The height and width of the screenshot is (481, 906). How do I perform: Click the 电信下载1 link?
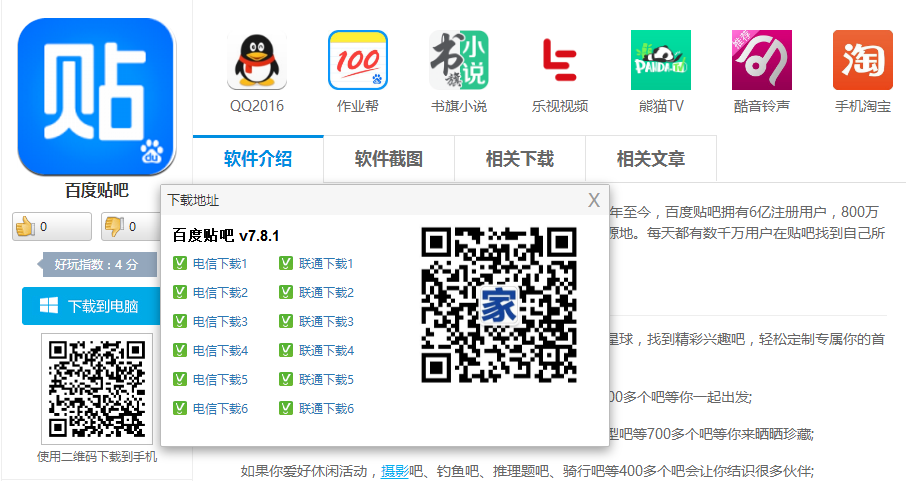pos(220,264)
